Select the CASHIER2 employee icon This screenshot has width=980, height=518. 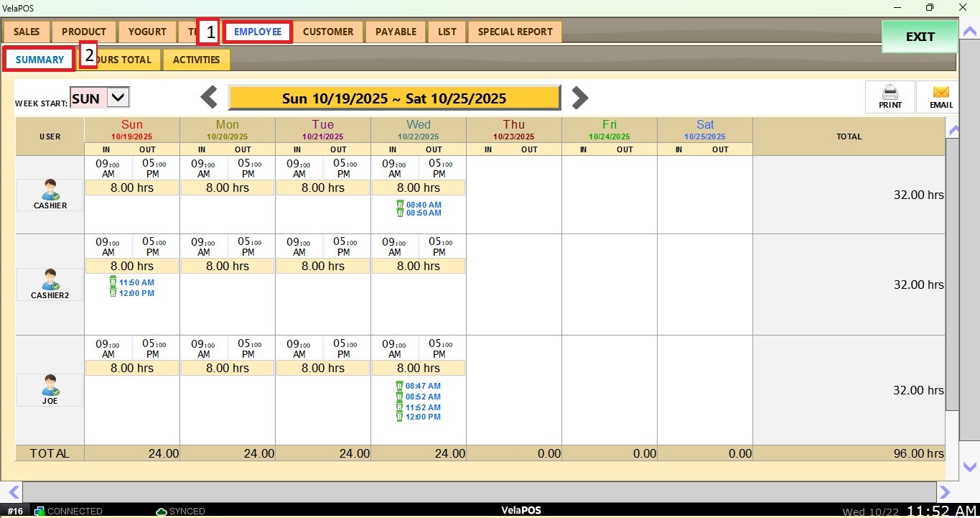50,279
